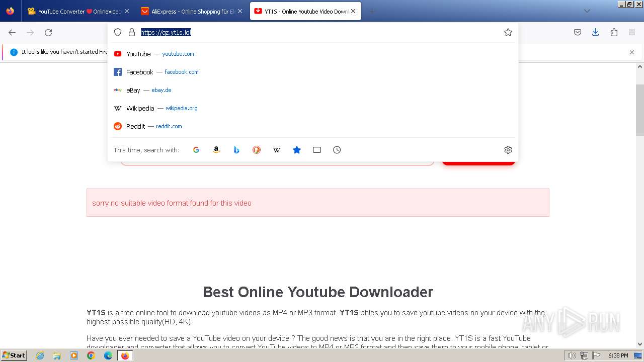Open Chrome from taskbar

click(91, 355)
